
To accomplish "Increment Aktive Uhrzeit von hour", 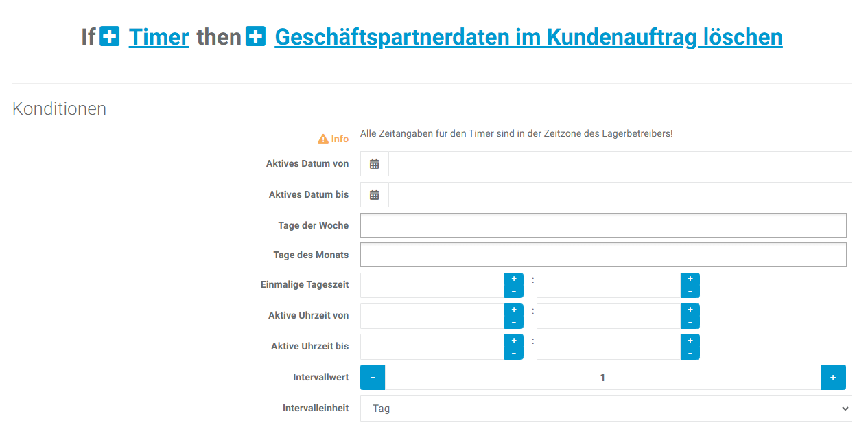I will 514,310.
